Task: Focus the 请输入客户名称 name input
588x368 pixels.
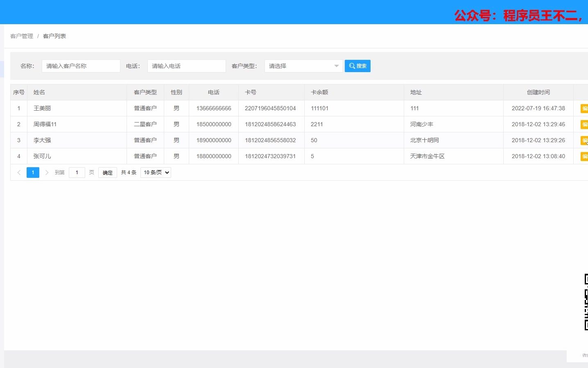Action: tap(81, 66)
